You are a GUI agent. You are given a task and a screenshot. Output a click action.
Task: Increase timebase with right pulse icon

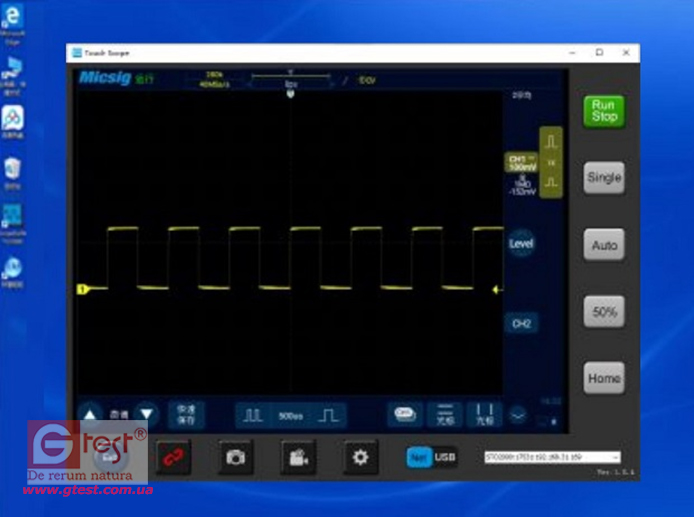click(329, 414)
